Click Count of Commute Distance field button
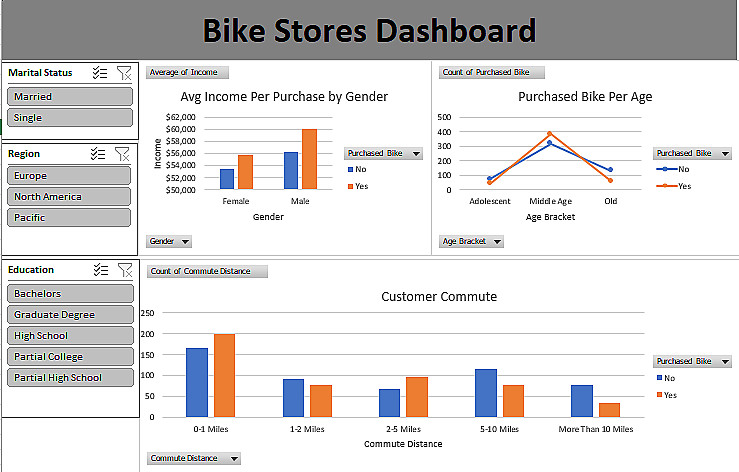The height and width of the screenshot is (472, 739). point(207,271)
